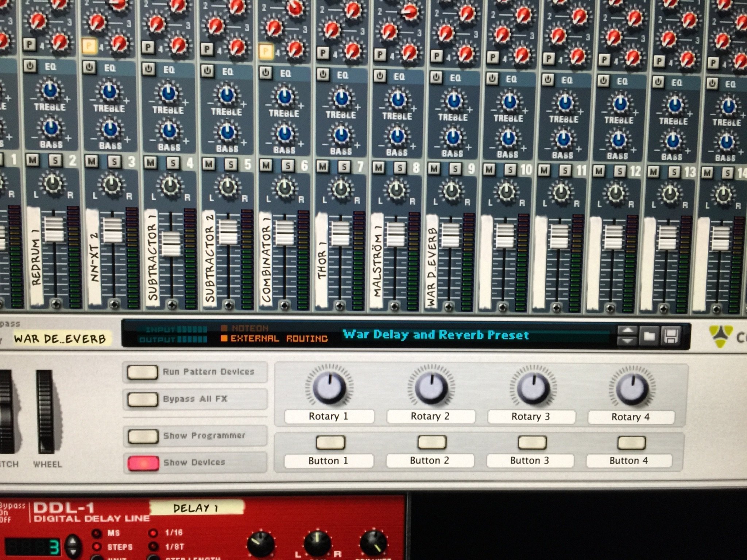Mute channel 2 Redrum 1
This screenshot has height=560, width=747.
pos(33,160)
